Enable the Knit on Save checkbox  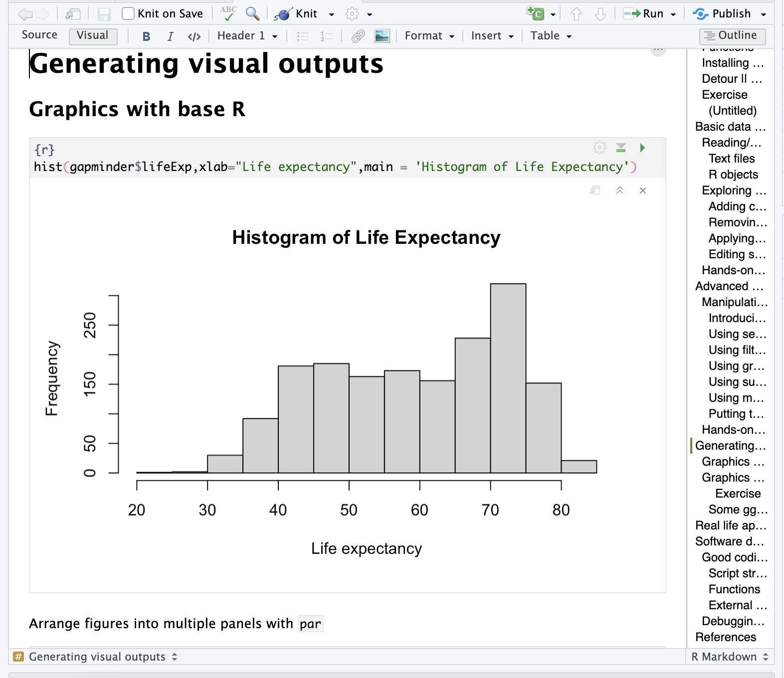(x=128, y=13)
